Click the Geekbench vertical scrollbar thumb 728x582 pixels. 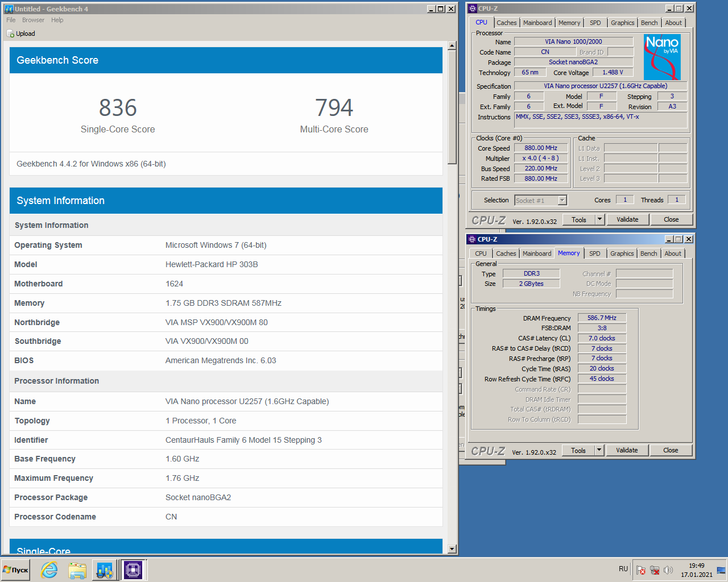(452, 107)
